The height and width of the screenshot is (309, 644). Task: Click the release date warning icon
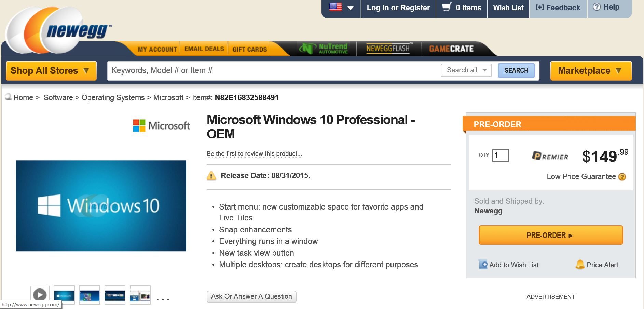211,176
